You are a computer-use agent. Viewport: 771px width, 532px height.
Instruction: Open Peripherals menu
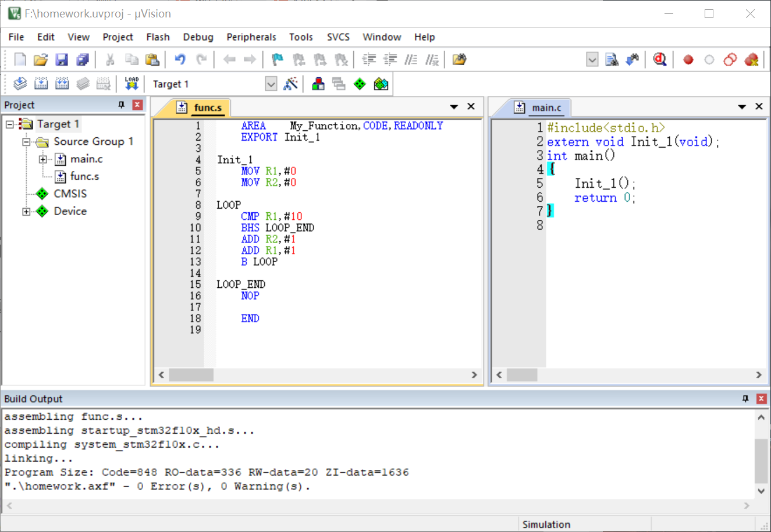(251, 37)
